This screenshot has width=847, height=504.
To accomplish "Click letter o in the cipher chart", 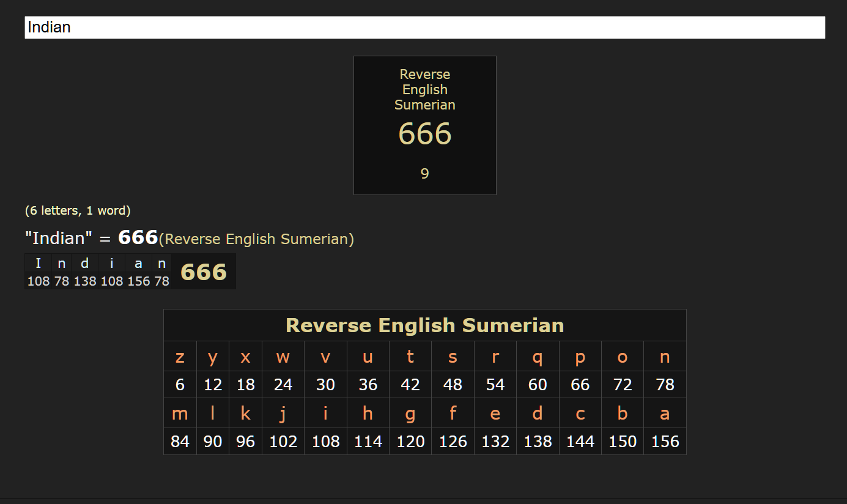I will [623, 357].
